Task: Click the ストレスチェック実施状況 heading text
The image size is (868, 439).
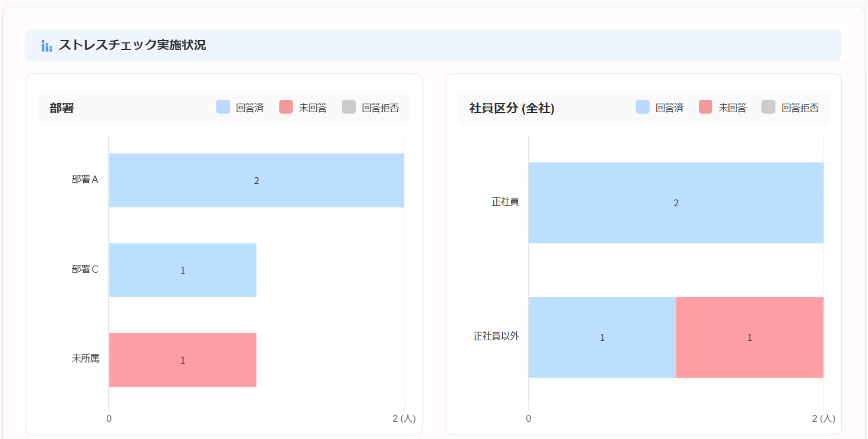Action: [x=132, y=45]
